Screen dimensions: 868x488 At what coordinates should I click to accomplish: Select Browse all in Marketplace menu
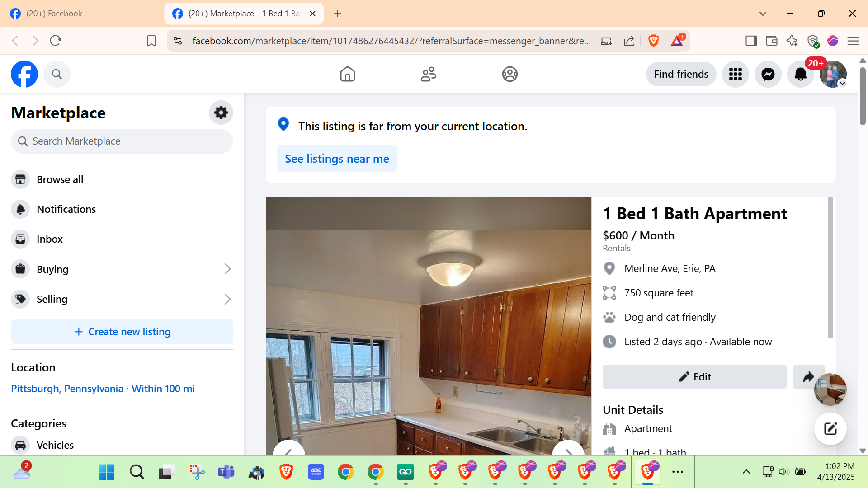[60, 179]
